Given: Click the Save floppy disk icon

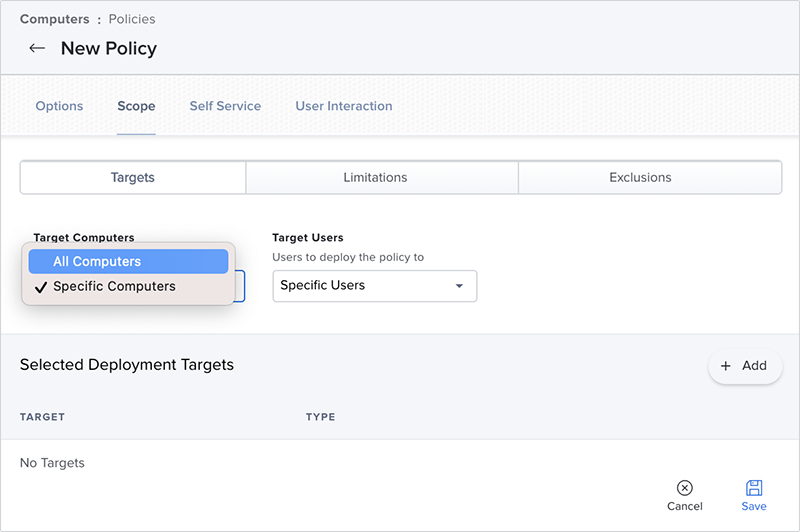Looking at the screenshot, I should point(754,488).
